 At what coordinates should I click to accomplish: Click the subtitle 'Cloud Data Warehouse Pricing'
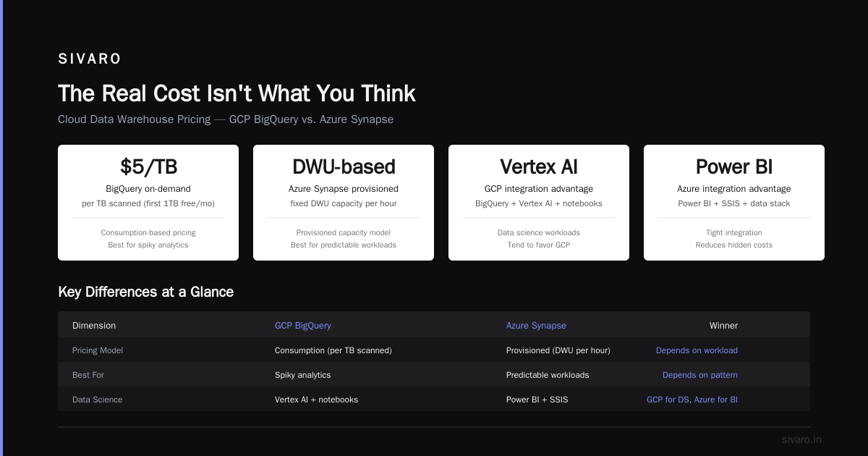point(134,119)
